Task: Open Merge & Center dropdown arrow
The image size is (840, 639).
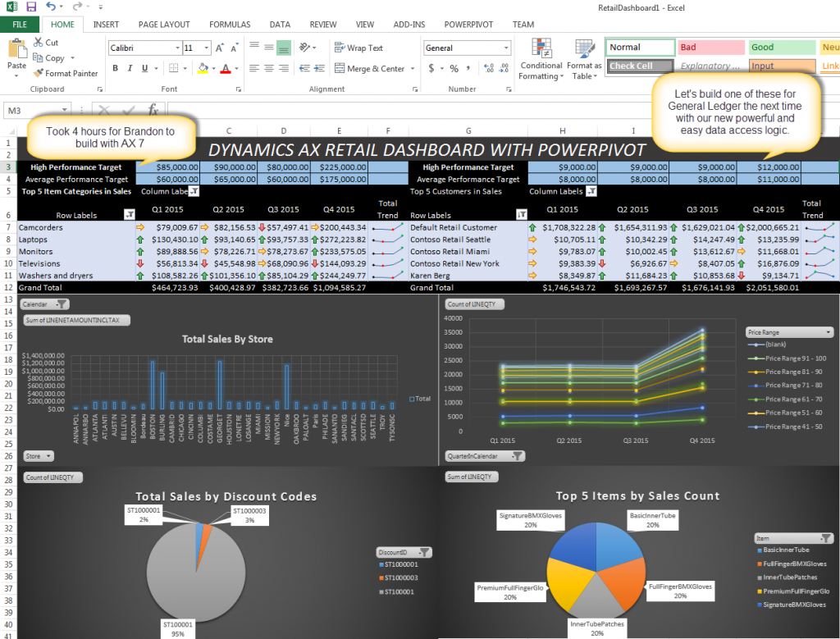Action: tap(413, 69)
